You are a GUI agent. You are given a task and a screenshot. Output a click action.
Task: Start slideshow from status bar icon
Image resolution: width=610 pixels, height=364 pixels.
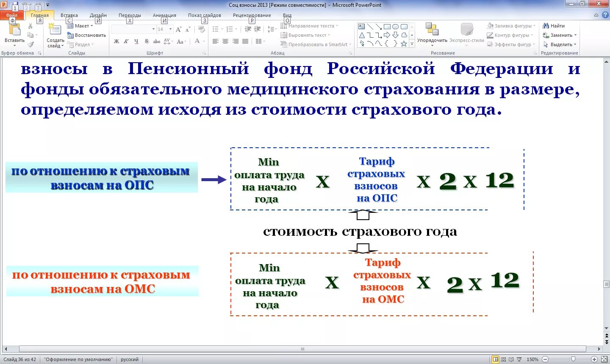(519, 359)
